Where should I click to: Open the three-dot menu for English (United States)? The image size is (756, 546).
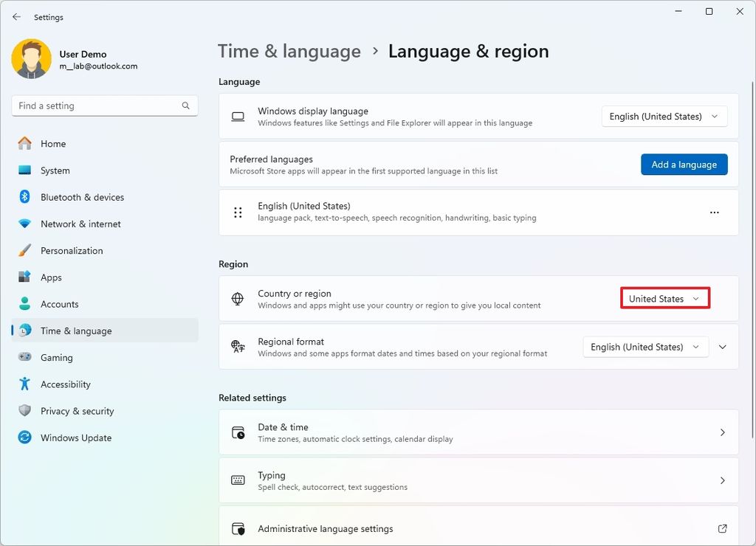[714, 212]
